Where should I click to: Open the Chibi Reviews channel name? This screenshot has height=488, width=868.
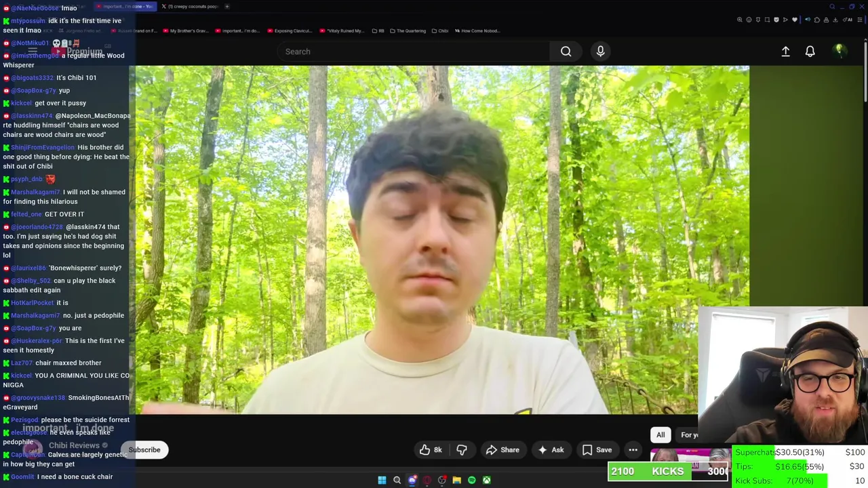tap(74, 445)
